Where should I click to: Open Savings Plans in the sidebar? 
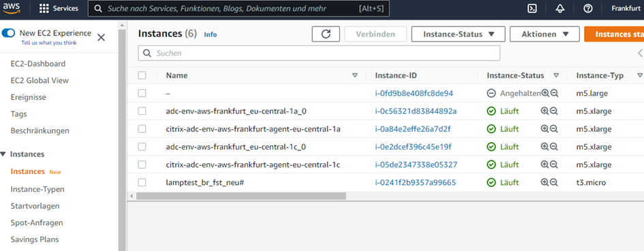click(35, 239)
